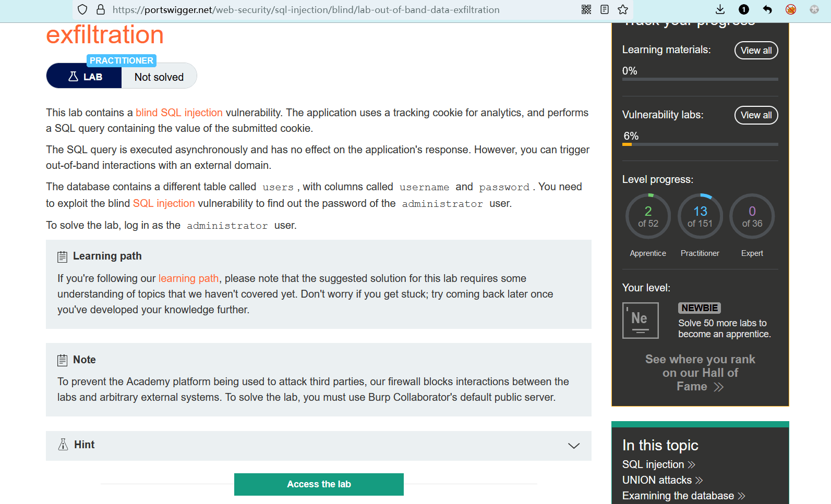Image resolution: width=831 pixels, height=504 pixels.
Task: Click the address bar URL field
Action: click(306, 9)
